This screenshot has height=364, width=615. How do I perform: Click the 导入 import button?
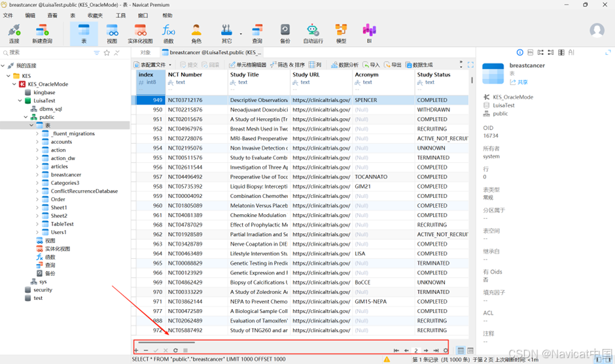(x=371, y=65)
